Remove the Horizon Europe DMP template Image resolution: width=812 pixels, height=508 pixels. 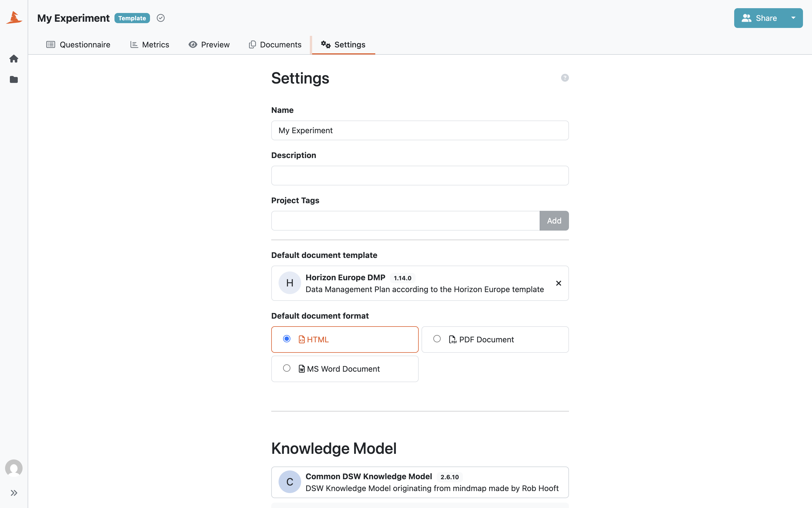click(559, 283)
